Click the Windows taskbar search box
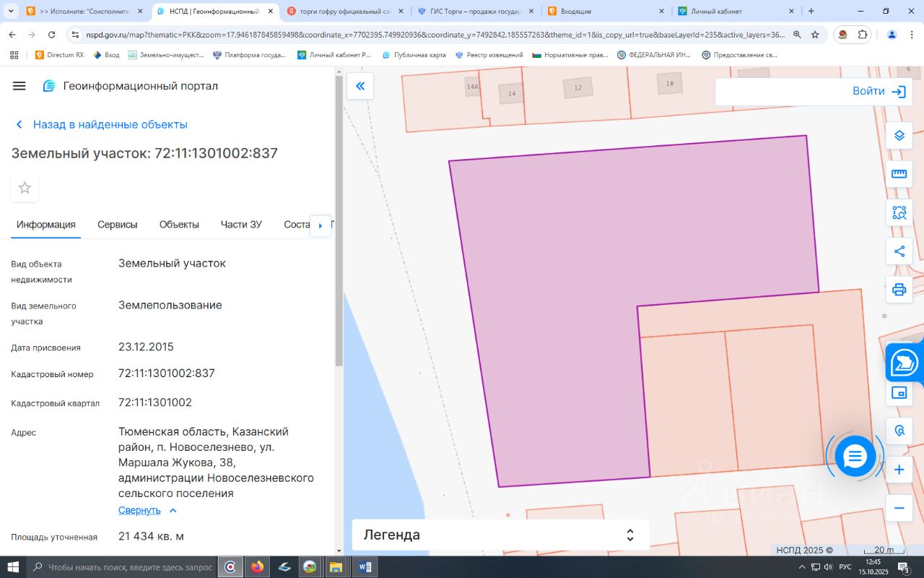The height and width of the screenshot is (578, 924). click(122, 567)
